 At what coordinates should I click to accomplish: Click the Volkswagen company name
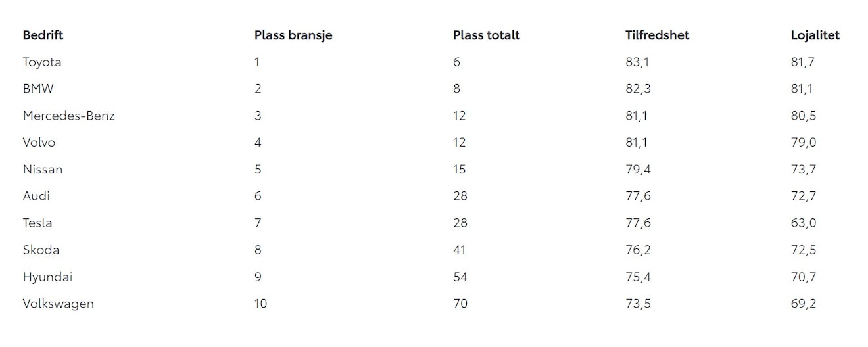click(x=59, y=304)
